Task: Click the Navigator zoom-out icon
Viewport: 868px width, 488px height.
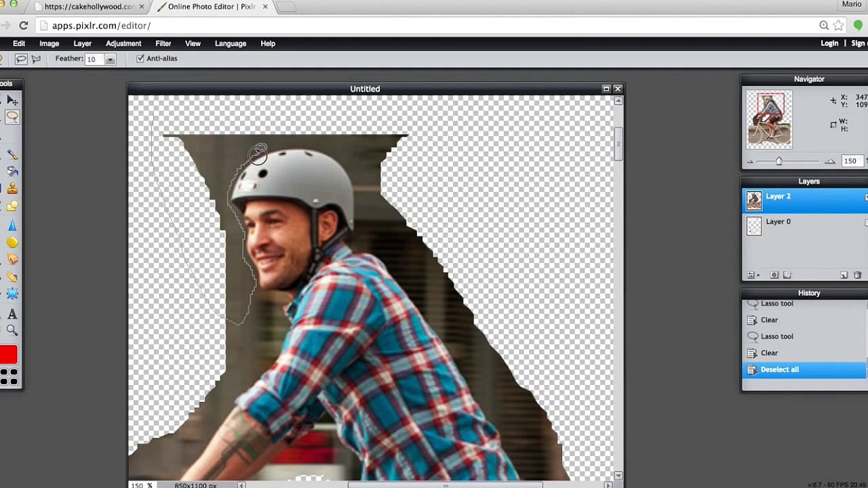Action: 750,161
